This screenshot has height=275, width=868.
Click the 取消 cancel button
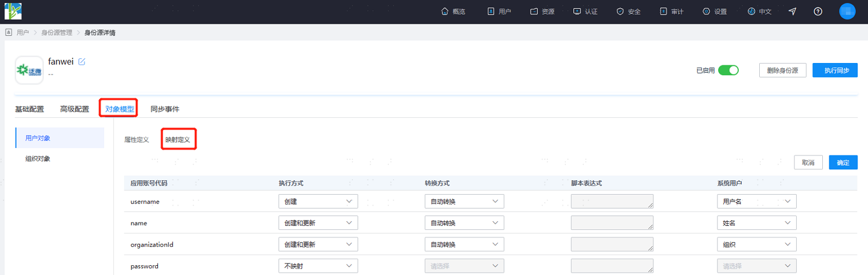pyautogui.click(x=808, y=163)
